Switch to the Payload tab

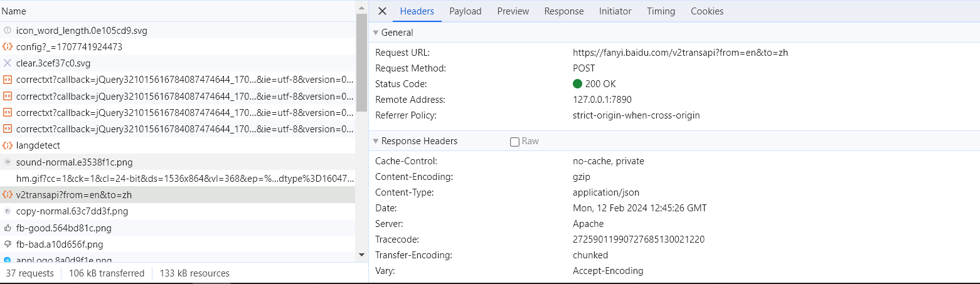[465, 11]
